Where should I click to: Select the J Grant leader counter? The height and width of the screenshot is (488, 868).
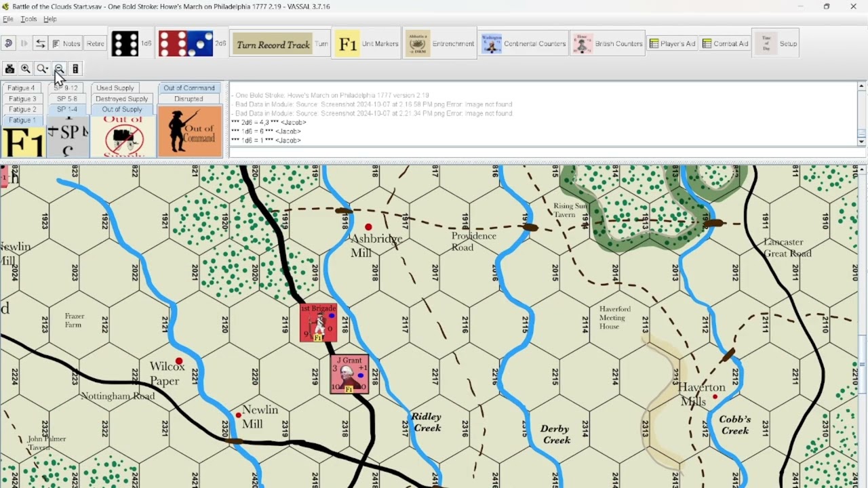click(349, 373)
